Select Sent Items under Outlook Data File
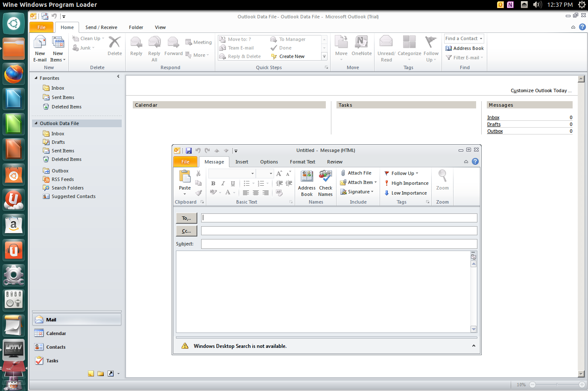The width and height of the screenshot is (588, 391). [x=63, y=151]
